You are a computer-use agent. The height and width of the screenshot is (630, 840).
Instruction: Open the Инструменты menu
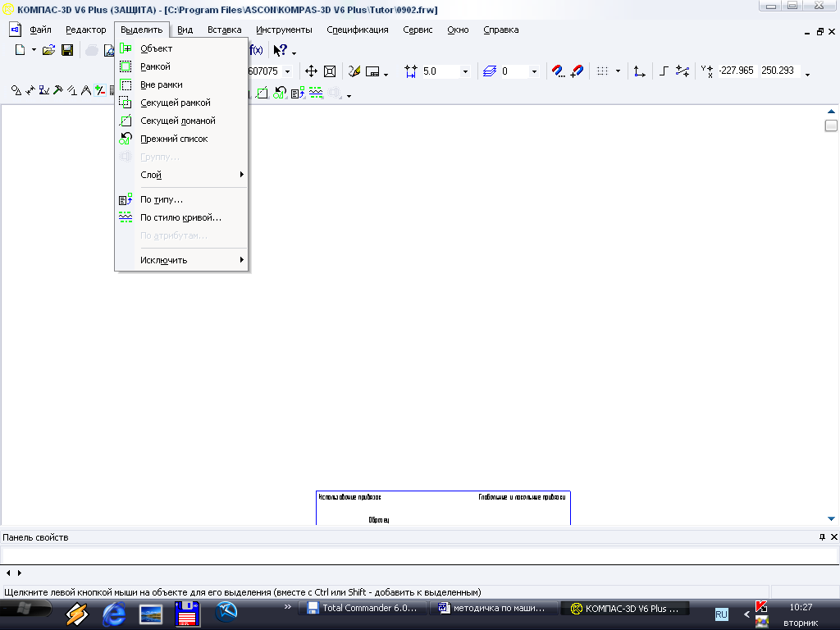click(284, 30)
